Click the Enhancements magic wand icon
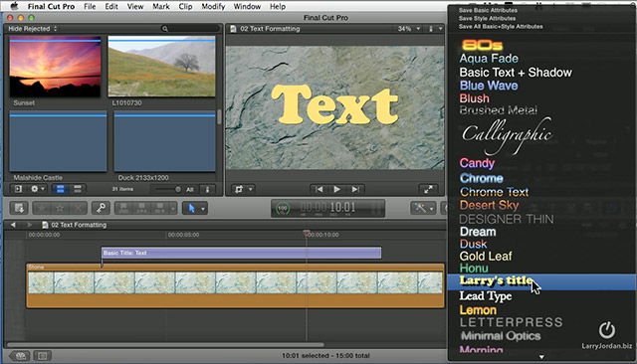 coord(420,208)
